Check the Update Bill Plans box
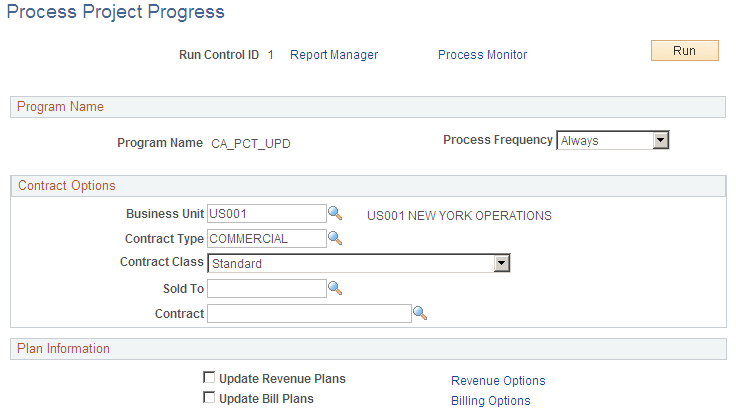 [x=209, y=398]
